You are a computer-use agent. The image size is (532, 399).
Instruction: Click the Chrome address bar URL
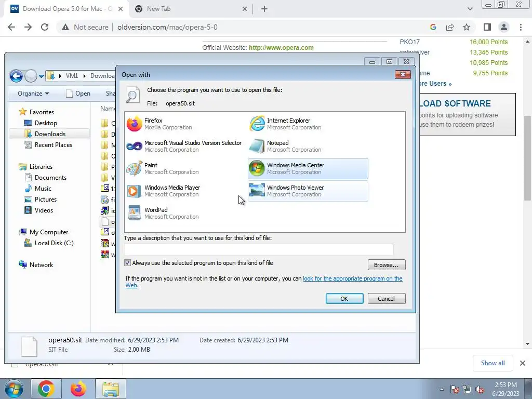click(167, 27)
